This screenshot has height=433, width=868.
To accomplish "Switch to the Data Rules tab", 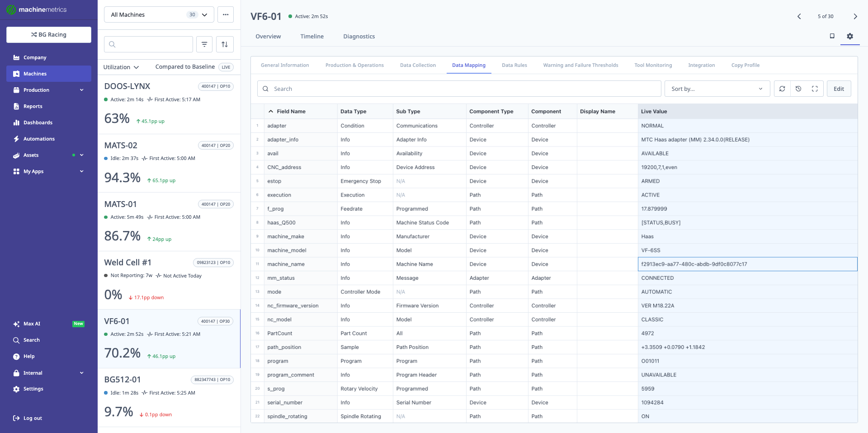I will (514, 66).
